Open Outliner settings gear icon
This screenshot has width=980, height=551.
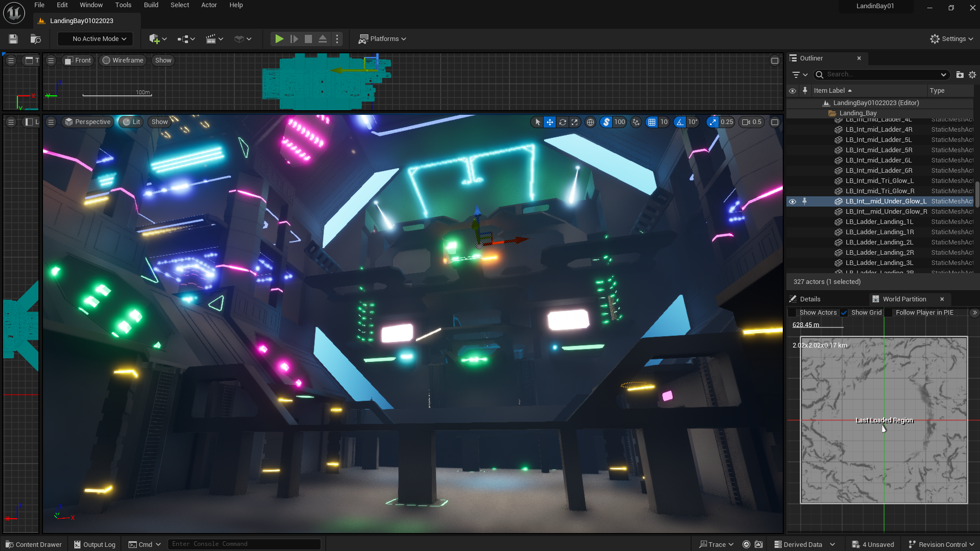click(972, 75)
